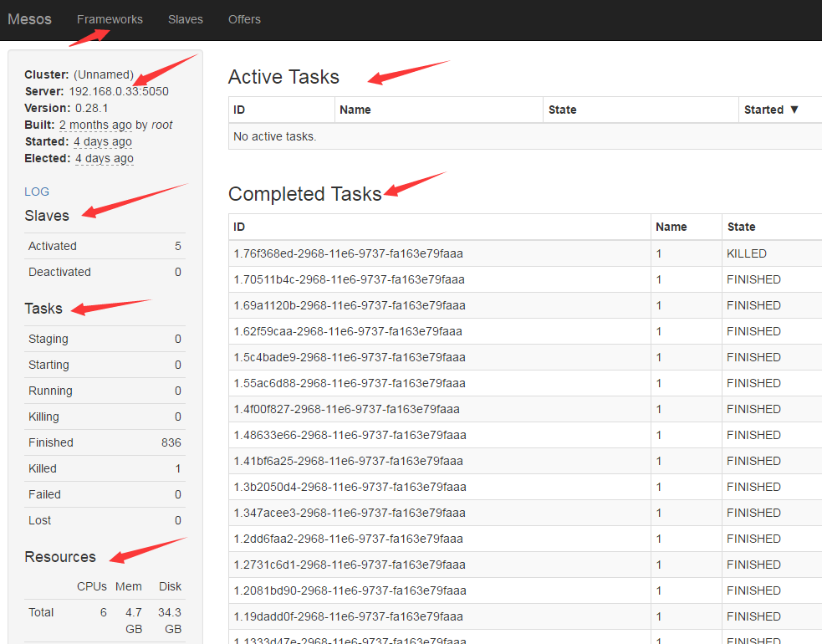The width and height of the screenshot is (822, 644).
Task: Sort Active Tasks by Started column arrow
Action: click(794, 110)
